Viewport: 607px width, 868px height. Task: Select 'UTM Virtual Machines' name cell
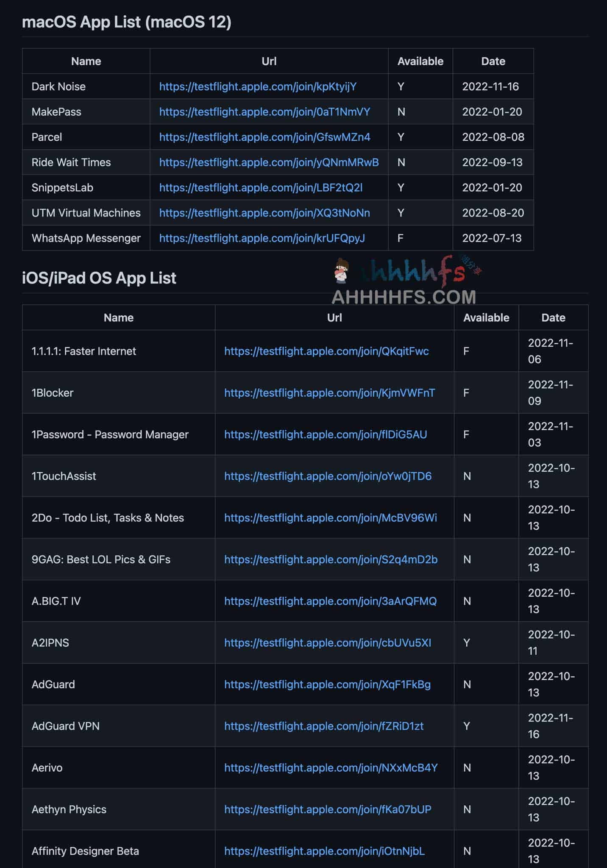click(x=86, y=213)
